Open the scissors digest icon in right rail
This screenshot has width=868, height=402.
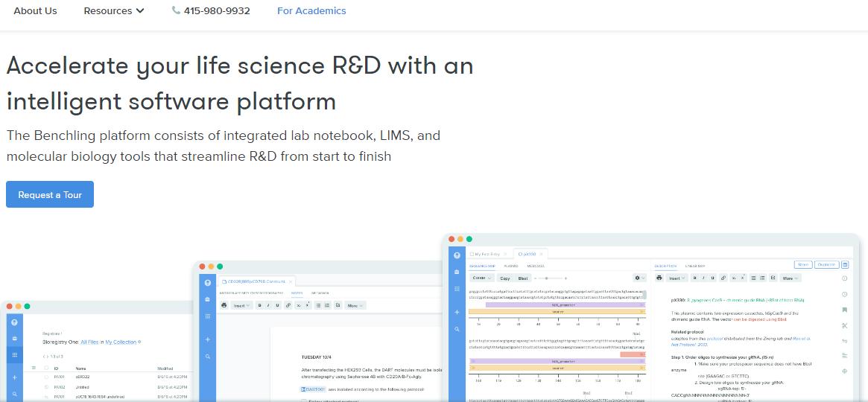[844, 325]
